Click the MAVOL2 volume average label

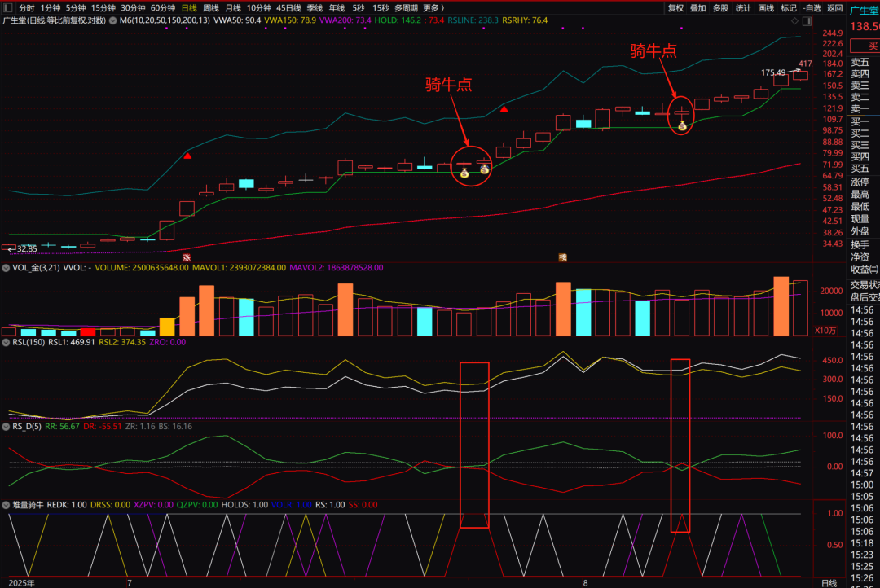[x=337, y=268]
